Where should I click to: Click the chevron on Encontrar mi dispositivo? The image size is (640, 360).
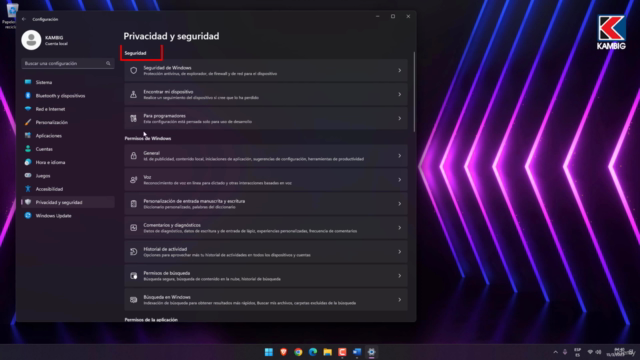point(400,94)
